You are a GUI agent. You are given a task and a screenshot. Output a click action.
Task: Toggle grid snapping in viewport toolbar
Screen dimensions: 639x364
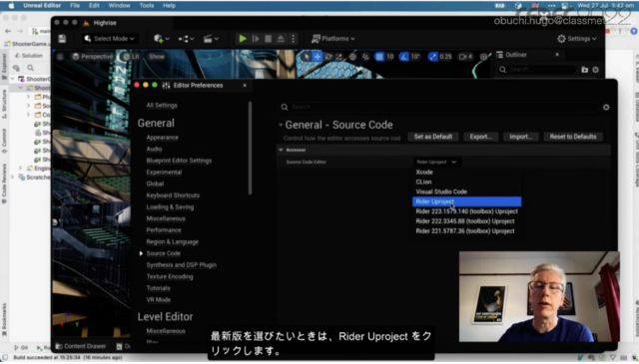[379, 57]
